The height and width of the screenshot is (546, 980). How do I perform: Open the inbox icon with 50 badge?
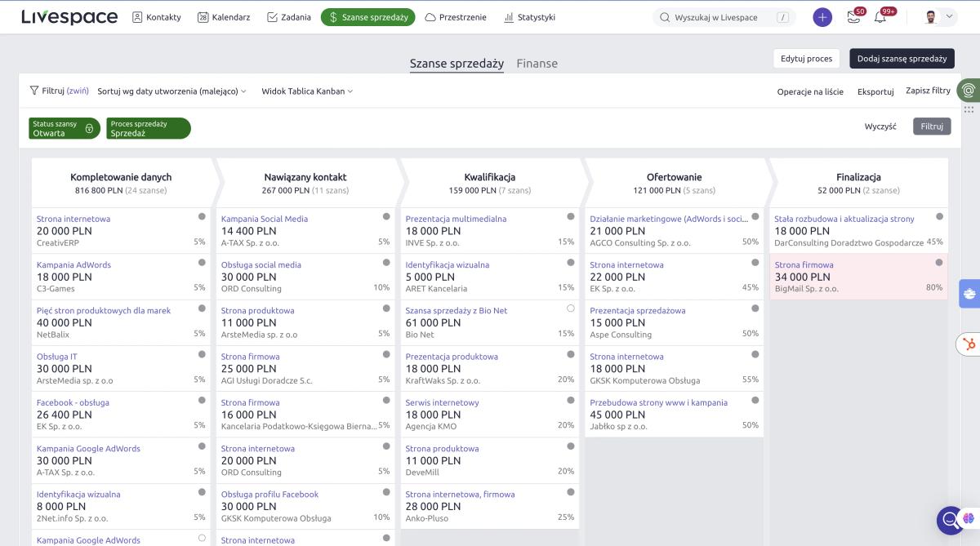854,17
